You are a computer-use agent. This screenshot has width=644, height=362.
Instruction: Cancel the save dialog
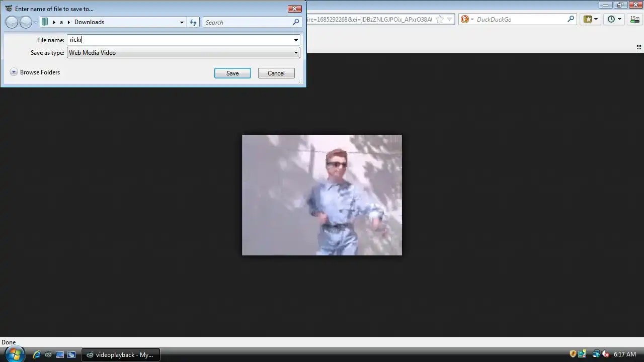tap(276, 73)
